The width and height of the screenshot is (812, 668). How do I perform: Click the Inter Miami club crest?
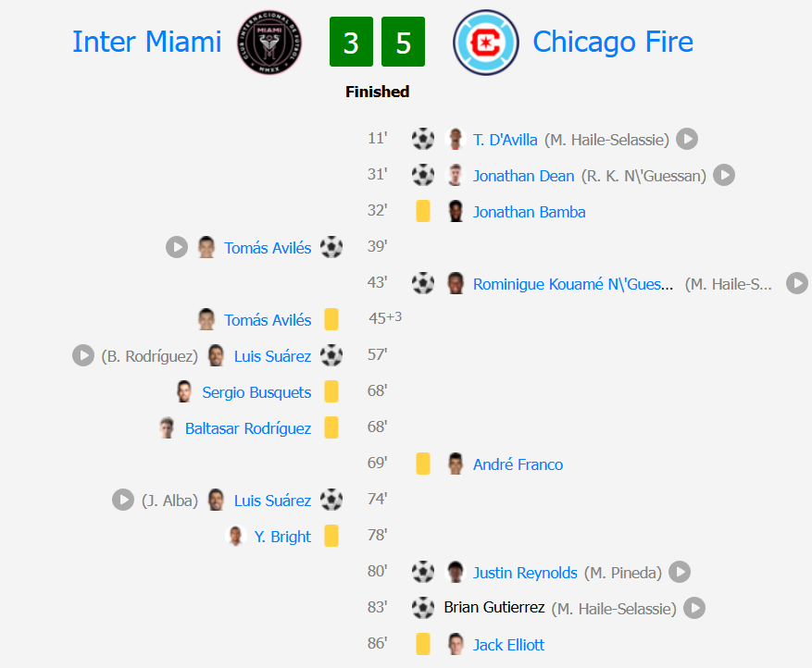[269, 43]
